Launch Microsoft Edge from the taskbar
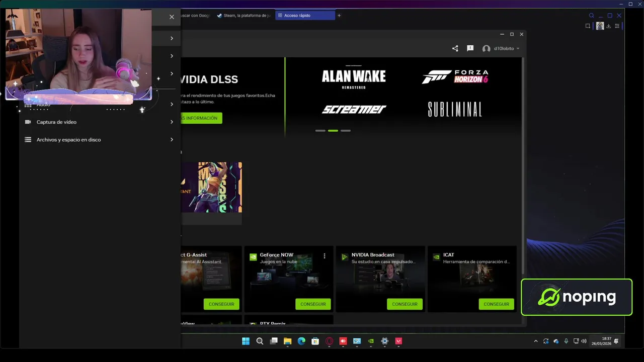 [301, 341]
